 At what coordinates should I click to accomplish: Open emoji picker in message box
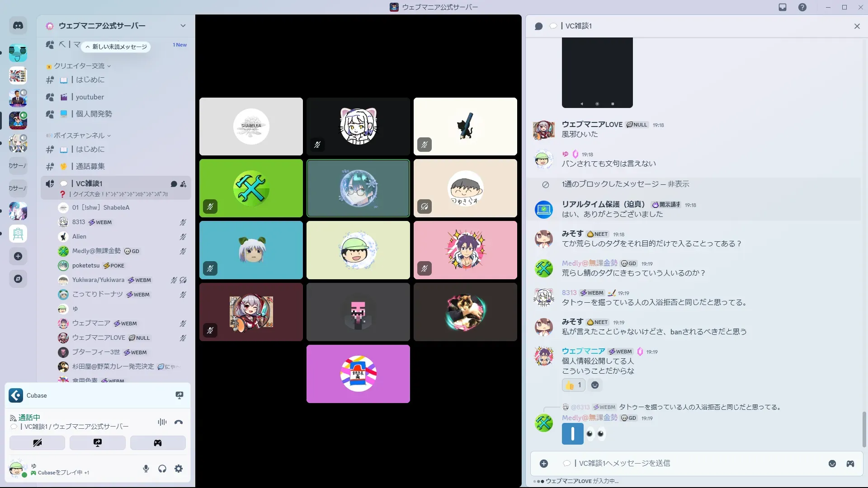pyautogui.click(x=832, y=464)
